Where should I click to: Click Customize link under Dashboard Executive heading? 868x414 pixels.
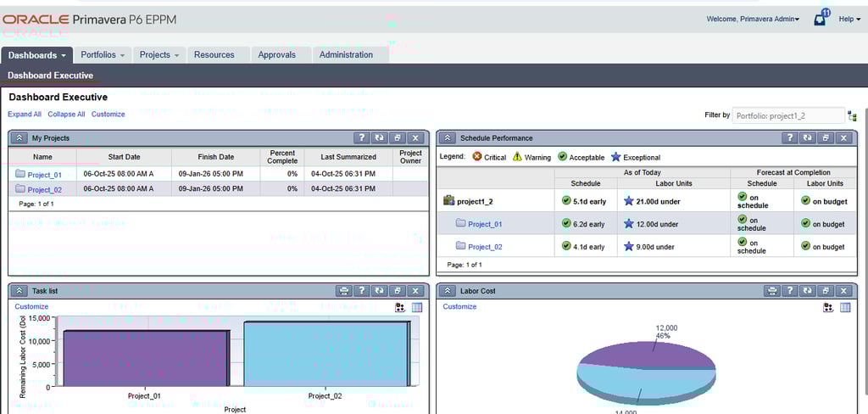(108, 115)
